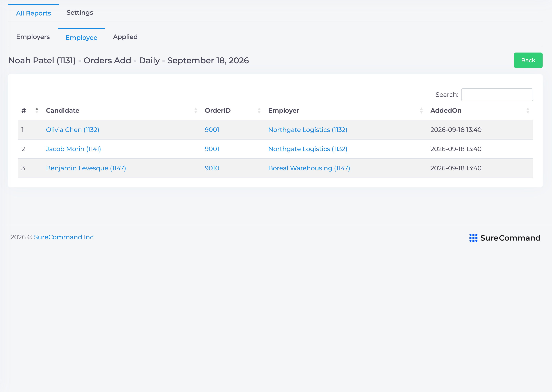
Task: Open order 9001 in Jacob Morin row
Action: [212, 149]
